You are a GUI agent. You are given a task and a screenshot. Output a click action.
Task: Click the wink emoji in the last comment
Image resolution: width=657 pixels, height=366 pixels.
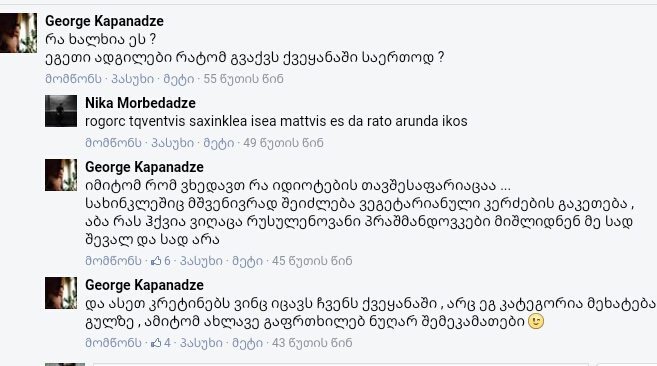pyautogui.click(x=536, y=321)
